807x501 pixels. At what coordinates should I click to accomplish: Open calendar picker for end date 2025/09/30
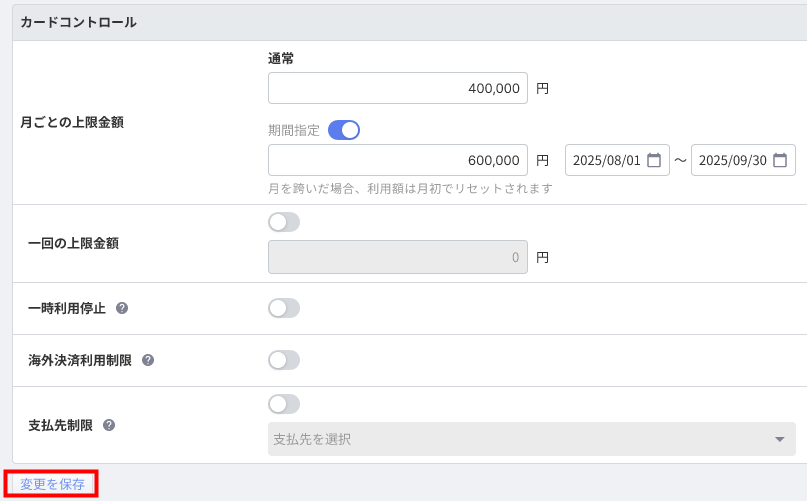click(x=780, y=160)
